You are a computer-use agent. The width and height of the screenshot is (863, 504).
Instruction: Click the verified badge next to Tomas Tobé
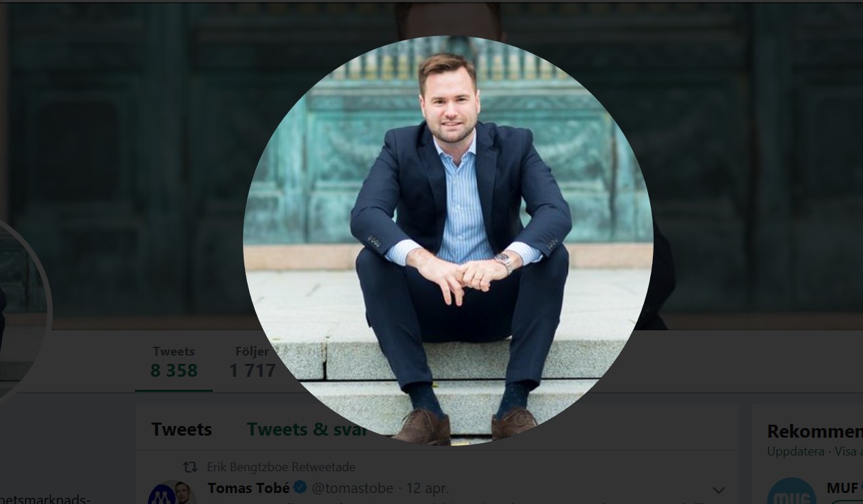tap(300, 488)
